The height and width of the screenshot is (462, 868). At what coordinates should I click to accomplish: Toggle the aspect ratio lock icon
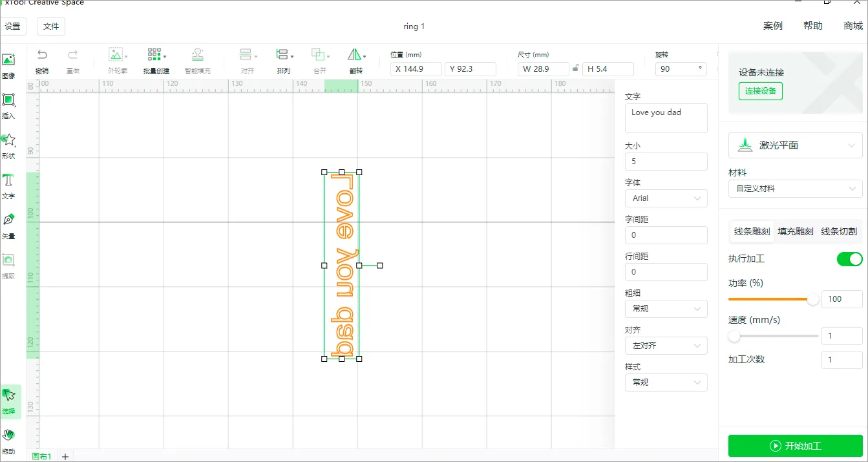pyautogui.click(x=575, y=68)
